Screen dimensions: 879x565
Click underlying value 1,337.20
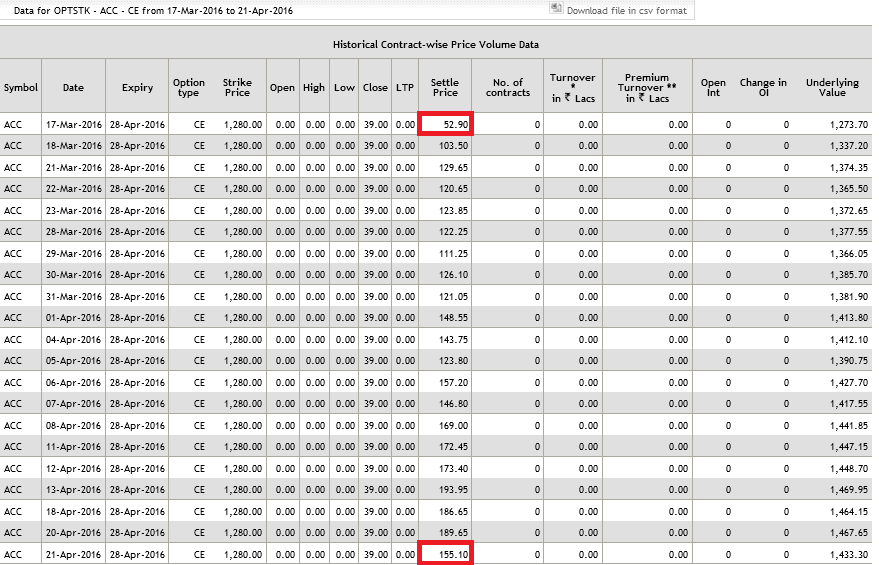point(849,146)
